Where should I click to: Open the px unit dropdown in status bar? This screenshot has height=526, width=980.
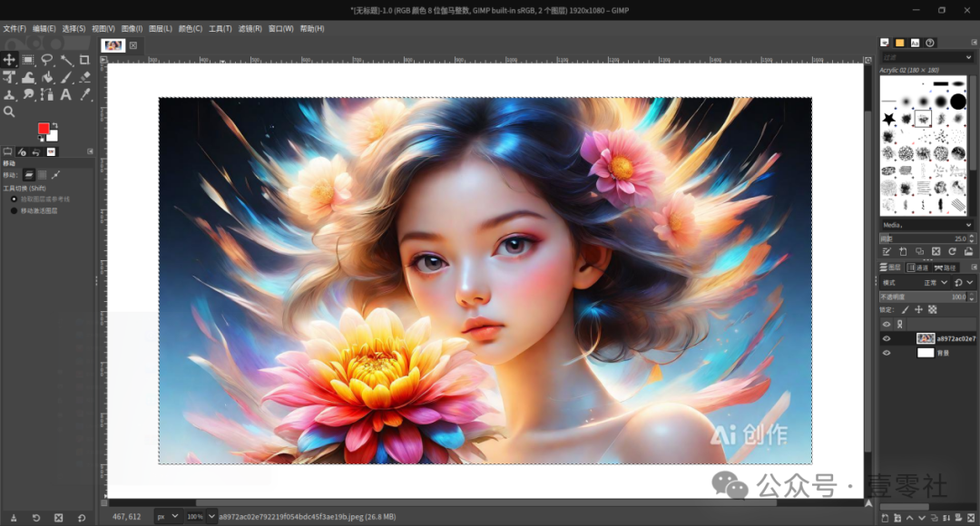(x=168, y=517)
